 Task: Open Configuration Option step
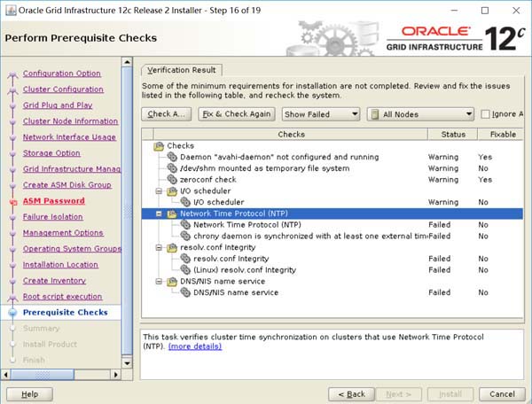pyautogui.click(x=62, y=74)
